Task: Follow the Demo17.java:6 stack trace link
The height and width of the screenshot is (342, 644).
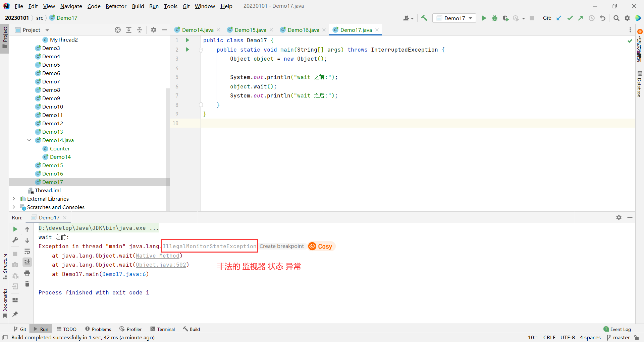Action: point(124,274)
